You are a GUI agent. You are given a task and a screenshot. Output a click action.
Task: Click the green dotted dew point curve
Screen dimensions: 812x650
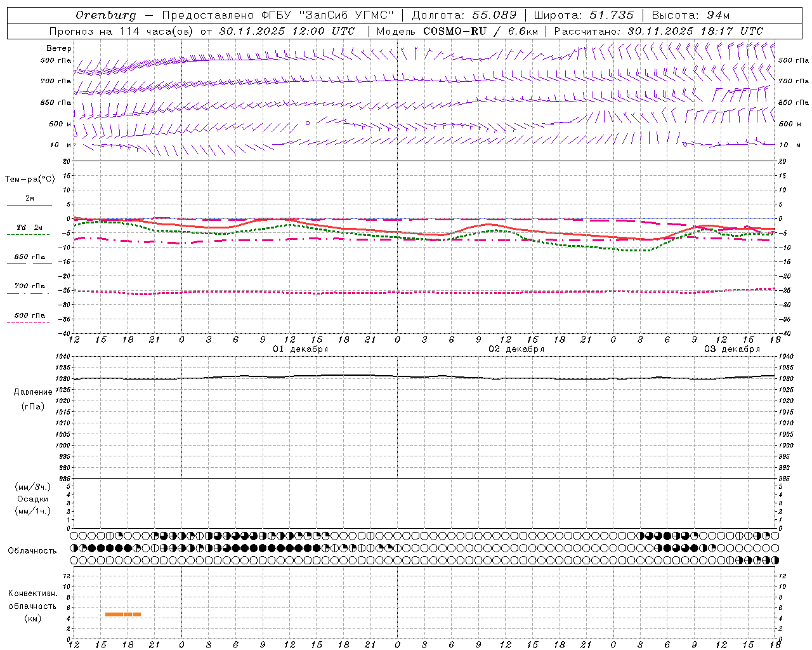pos(425,237)
